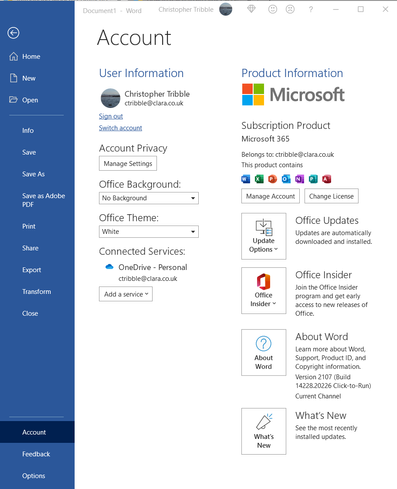Click Christopher Tribble name in title bar
The height and width of the screenshot is (489, 397).
(x=186, y=10)
